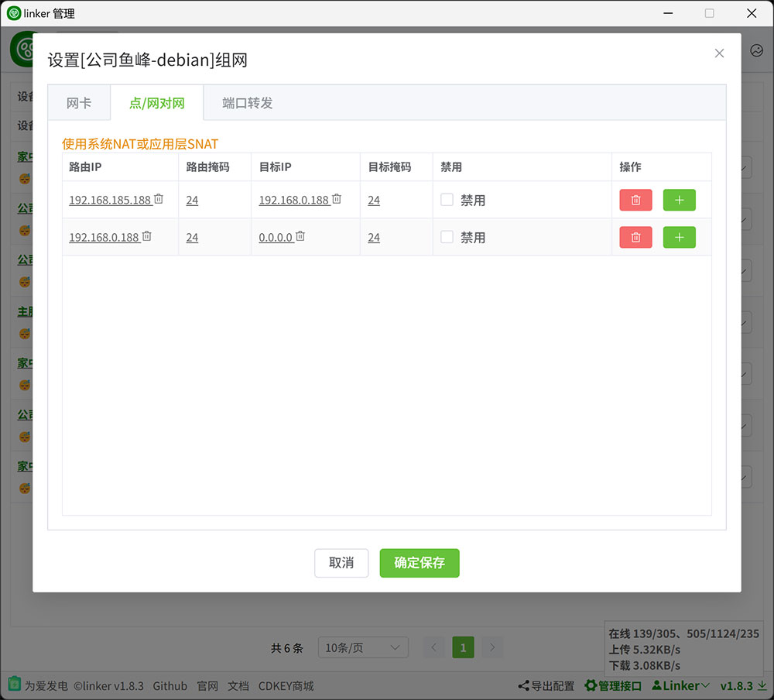The height and width of the screenshot is (700, 774).
Task: Edit route mask 24 in first row
Action: (x=192, y=200)
